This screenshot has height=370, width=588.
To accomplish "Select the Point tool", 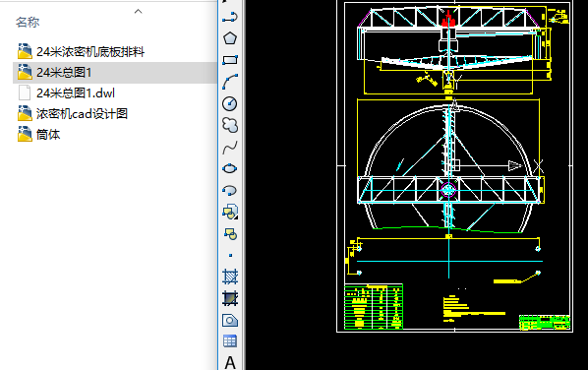I will [230, 256].
